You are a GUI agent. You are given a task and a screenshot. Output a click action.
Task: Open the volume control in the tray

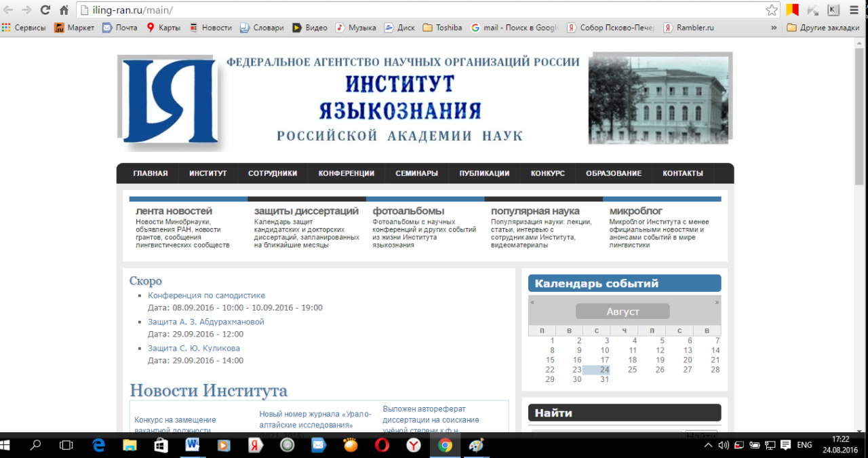(723, 445)
